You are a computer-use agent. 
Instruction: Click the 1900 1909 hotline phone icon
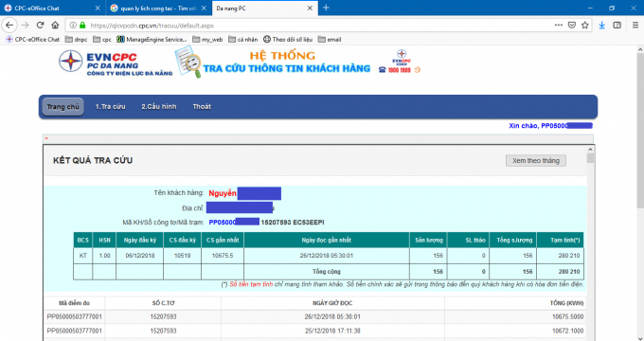[x=383, y=70]
